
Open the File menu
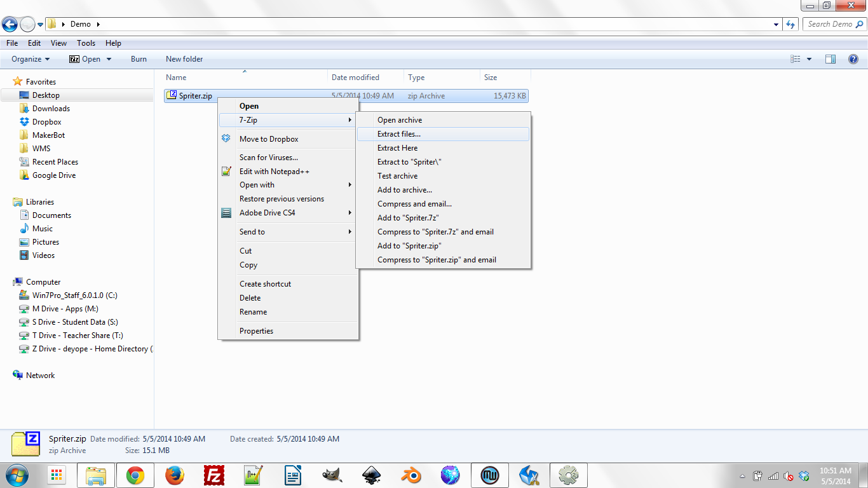tap(12, 43)
